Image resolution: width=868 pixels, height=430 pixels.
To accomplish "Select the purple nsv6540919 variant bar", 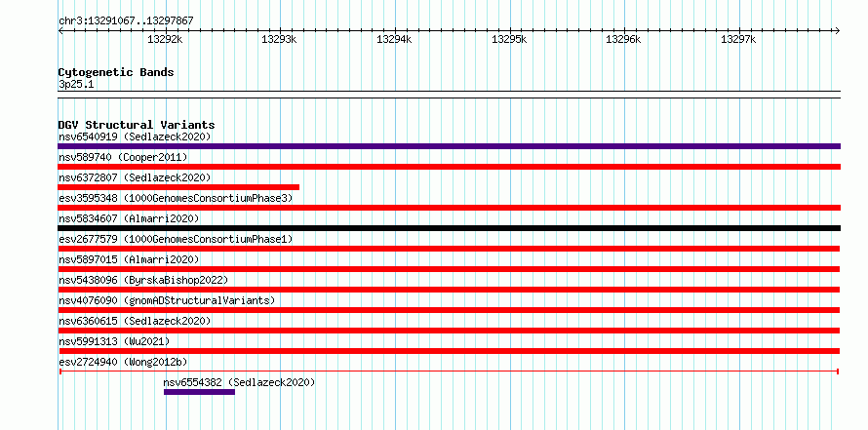I will click(x=449, y=146).
